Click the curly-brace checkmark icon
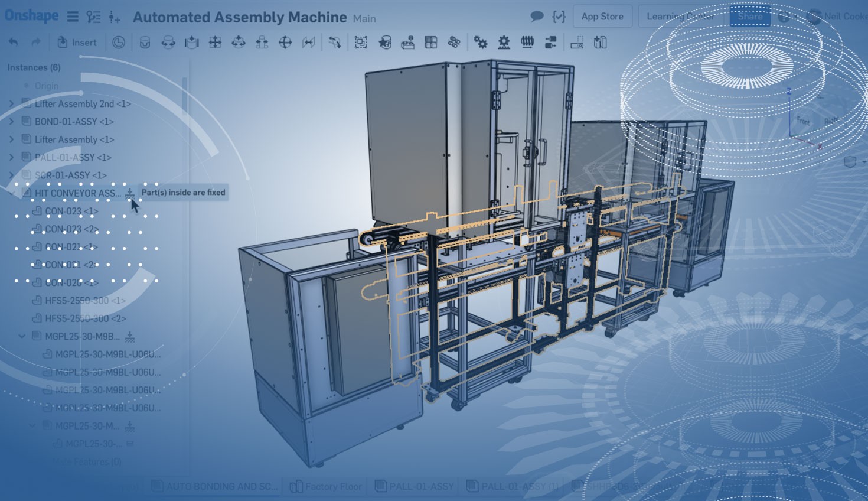This screenshot has width=868, height=501. coord(559,17)
